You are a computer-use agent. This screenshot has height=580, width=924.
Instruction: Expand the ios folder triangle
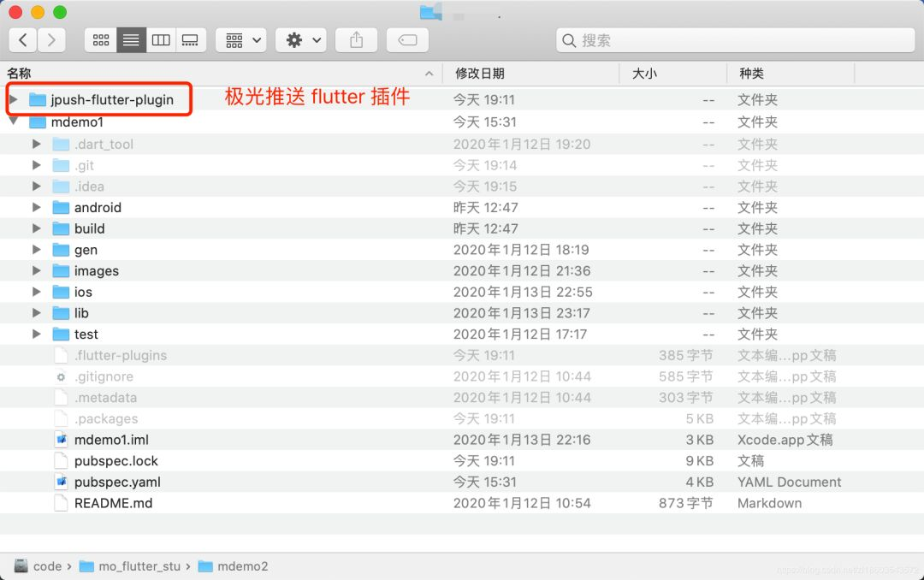[x=37, y=292]
